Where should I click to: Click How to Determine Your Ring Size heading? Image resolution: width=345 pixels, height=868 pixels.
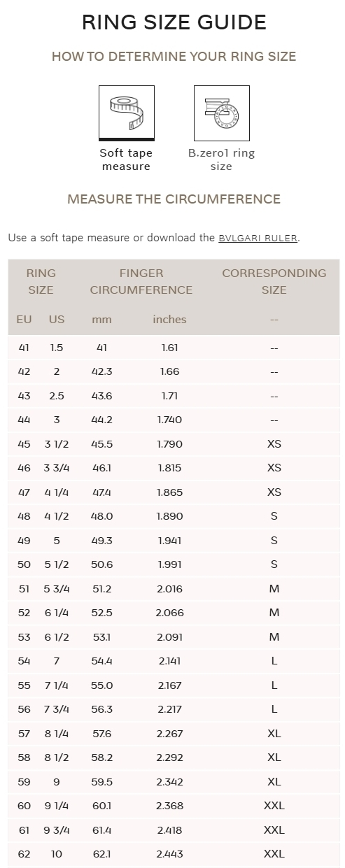tap(174, 57)
